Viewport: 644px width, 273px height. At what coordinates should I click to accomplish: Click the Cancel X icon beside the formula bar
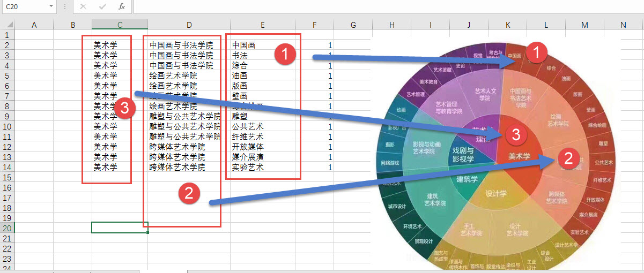point(83,6)
